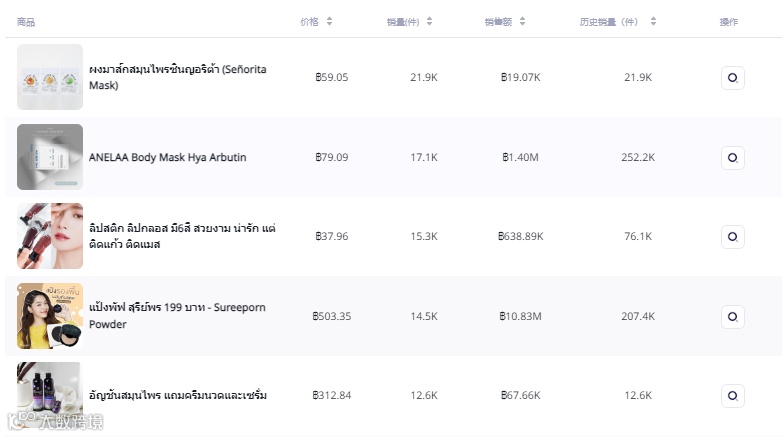Open Sureeporn Powder product name link
Viewport: 783px width, 437px height.
pos(177,316)
